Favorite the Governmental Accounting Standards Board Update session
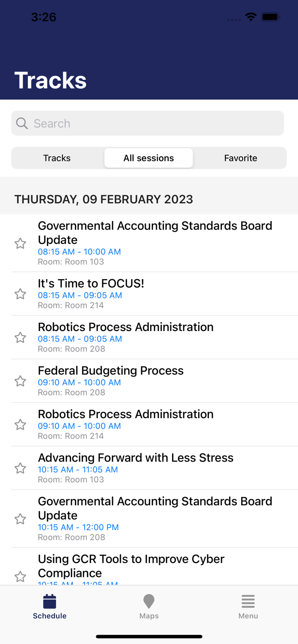Image resolution: width=298 pixels, height=644 pixels. (x=20, y=243)
